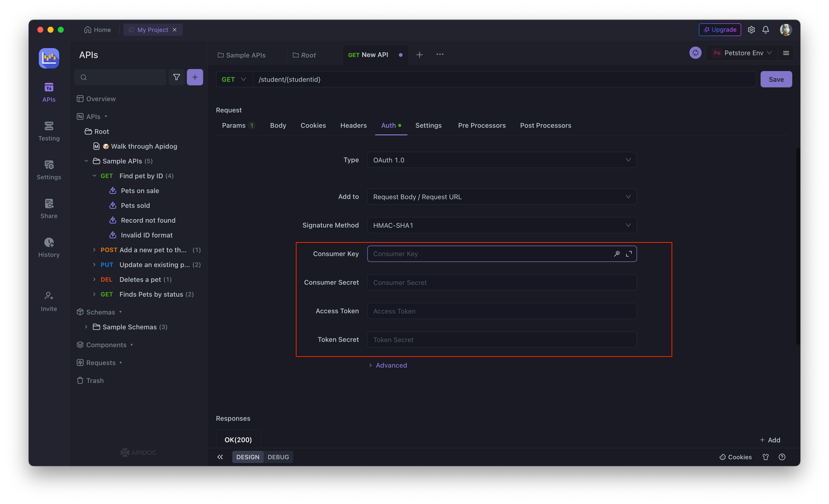Screen dimensions: 829x504
Task: Add a new tab with plus icon
Action: pyautogui.click(x=419, y=55)
